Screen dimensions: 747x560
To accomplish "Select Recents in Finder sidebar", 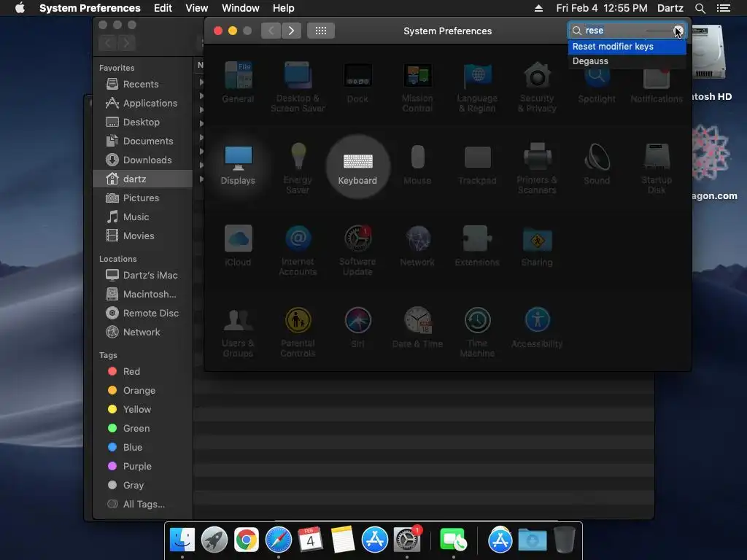I will pos(143,85).
